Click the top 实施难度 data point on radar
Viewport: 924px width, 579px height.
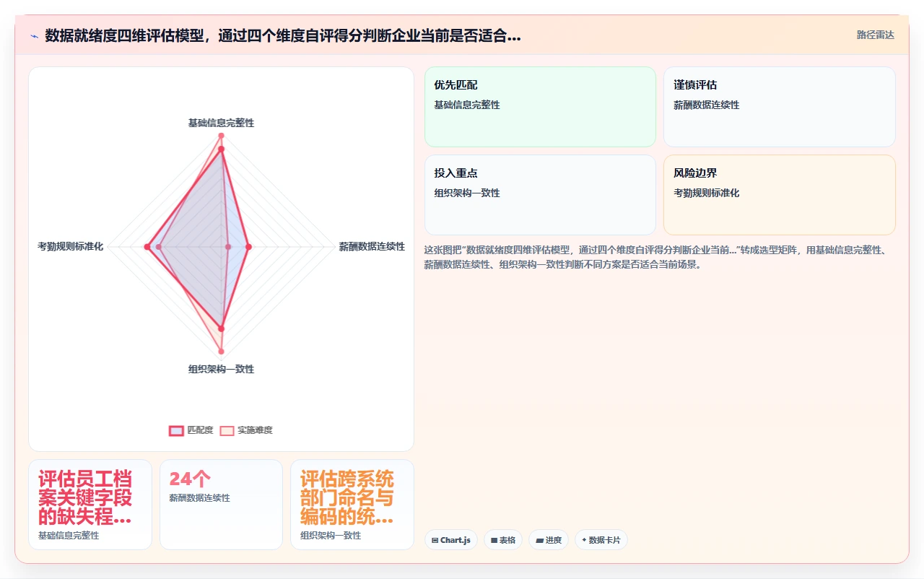click(x=221, y=136)
